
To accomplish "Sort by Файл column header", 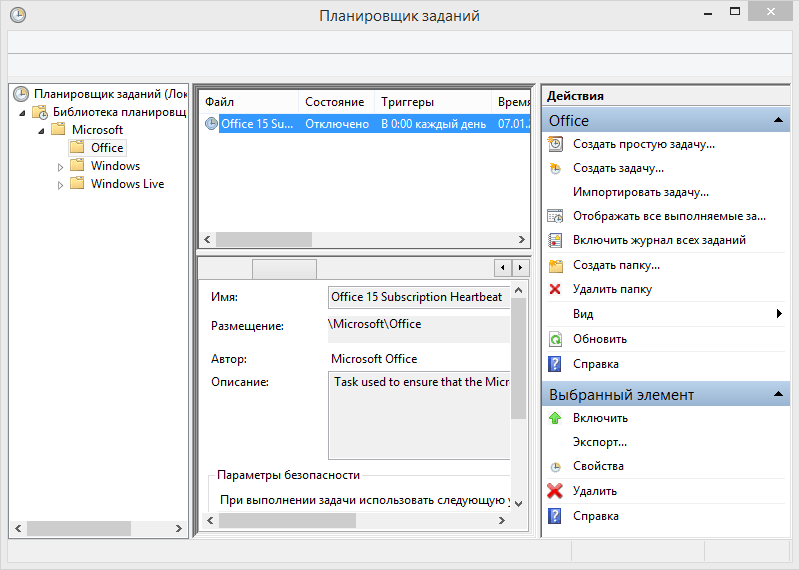I will pos(248,102).
